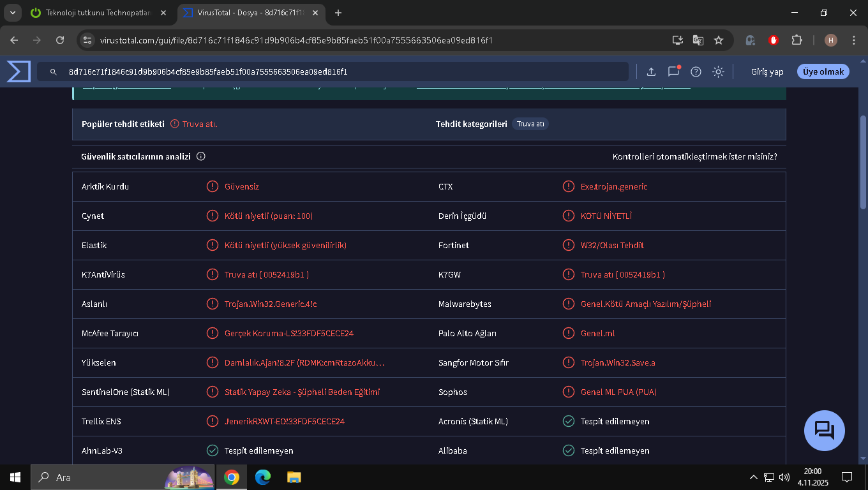Click the taskbar Ara search box
Viewport: 868px width, 490px height.
pos(123,477)
